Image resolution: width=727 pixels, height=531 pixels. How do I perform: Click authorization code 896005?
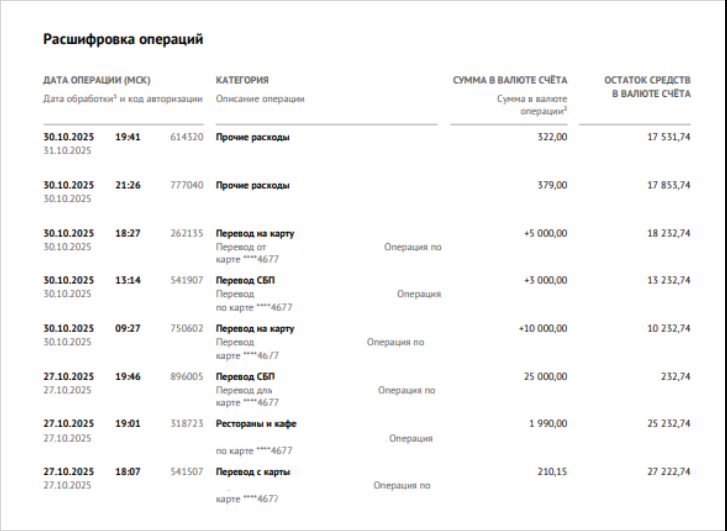click(x=187, y=376)
